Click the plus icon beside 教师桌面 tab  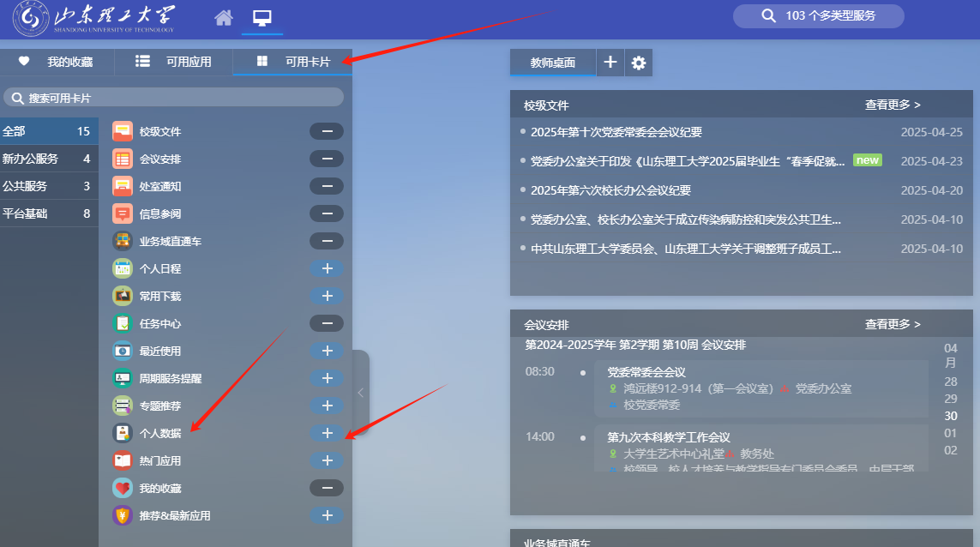(x=610, y=63)
